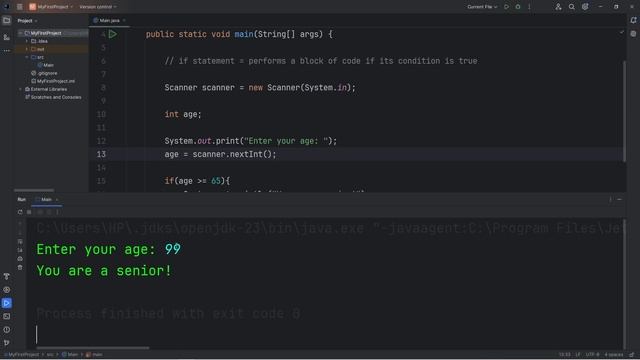Close the Main run tab

(x=57, y=200)
